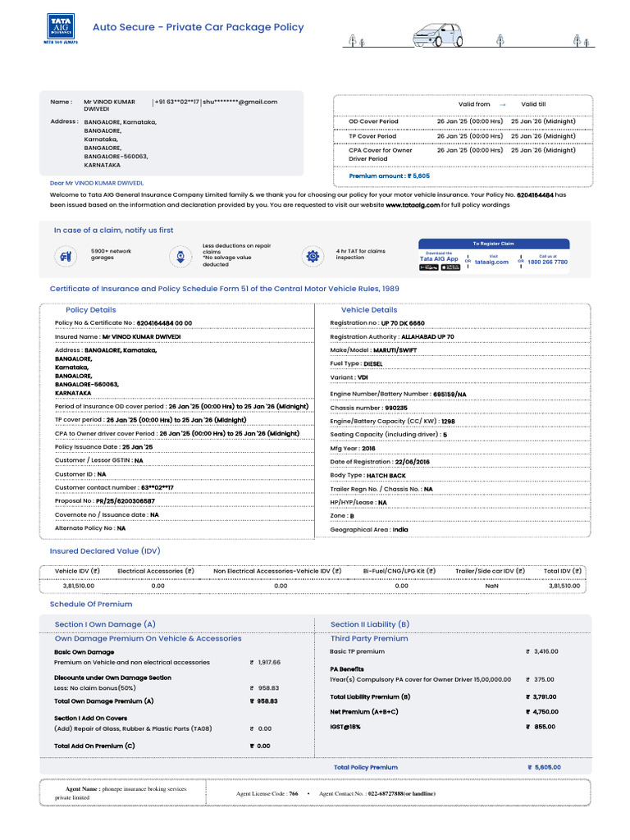Viewport: 630px width, 840px height.
Task: Click Geographical Area India row
Action: pos(459,529)
